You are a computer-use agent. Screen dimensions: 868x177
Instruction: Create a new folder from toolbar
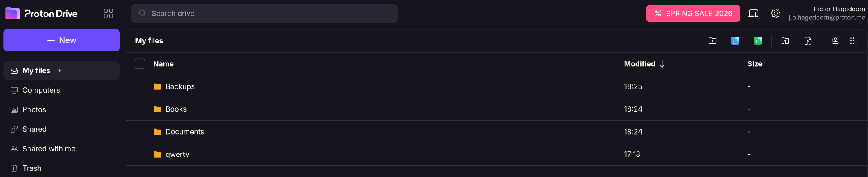tap(712, 41)
